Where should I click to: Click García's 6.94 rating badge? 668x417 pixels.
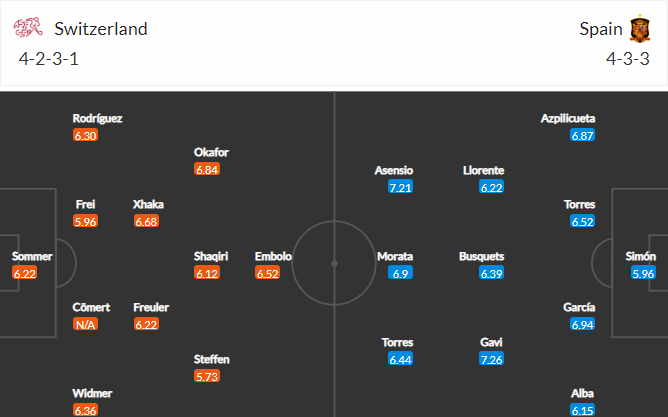(x=582, y=325)
